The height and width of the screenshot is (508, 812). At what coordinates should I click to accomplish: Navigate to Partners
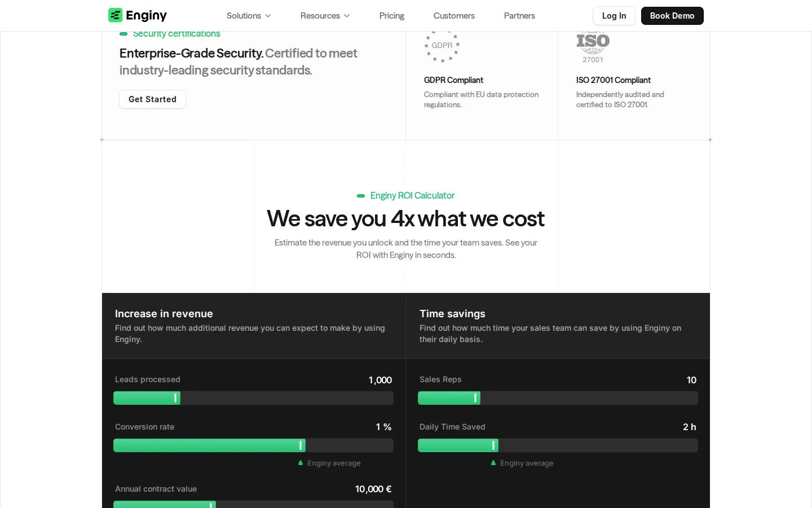point(519,16)
